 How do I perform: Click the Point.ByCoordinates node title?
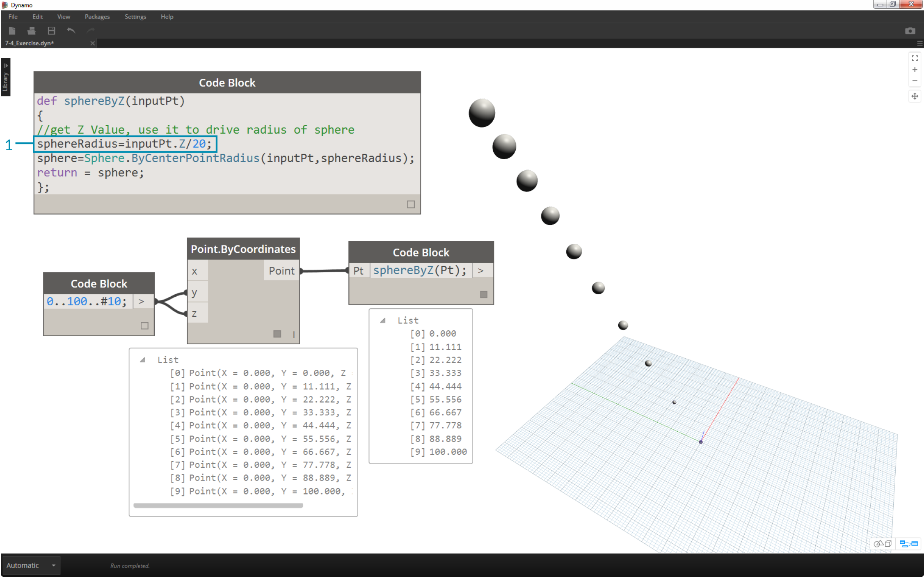point(243,249)
